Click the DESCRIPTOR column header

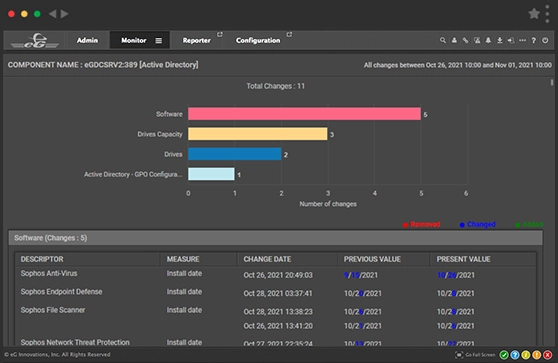tap(42, 259)
